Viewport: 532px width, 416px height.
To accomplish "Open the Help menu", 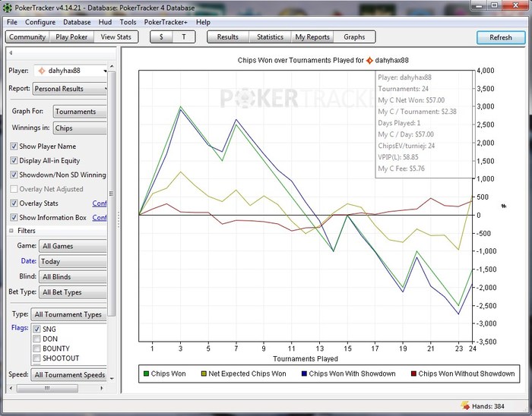I will click(203, 22).
